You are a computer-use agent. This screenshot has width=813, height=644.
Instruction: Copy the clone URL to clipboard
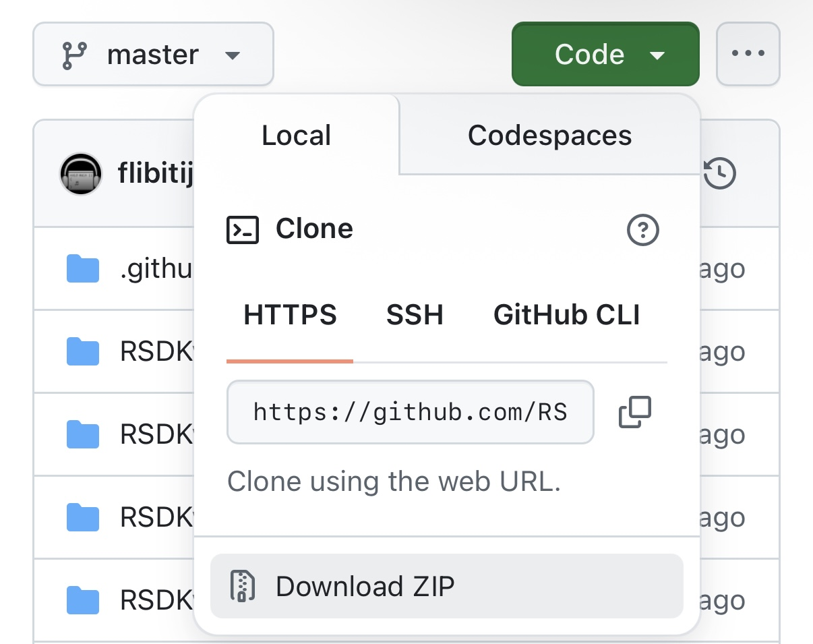635,412
